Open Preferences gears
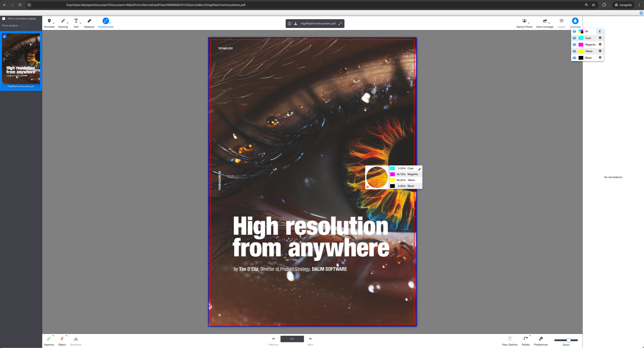This screenshot has height=348, width=644. (541, 339)
